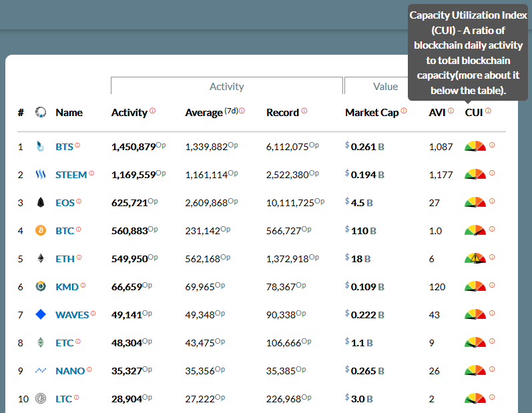
Task: Open the LTC coin link
Action: pyautogui.click(x=64, y=399)
